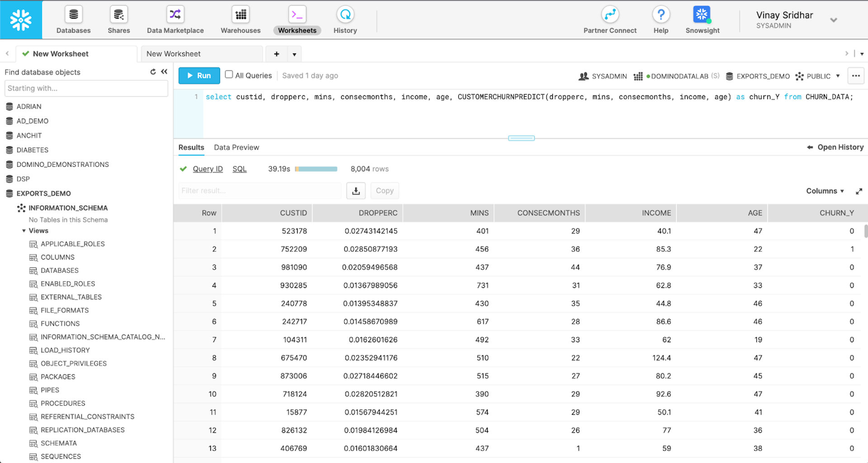Open the SQL link
868x463 pixels.
click(x=240, y=169)
